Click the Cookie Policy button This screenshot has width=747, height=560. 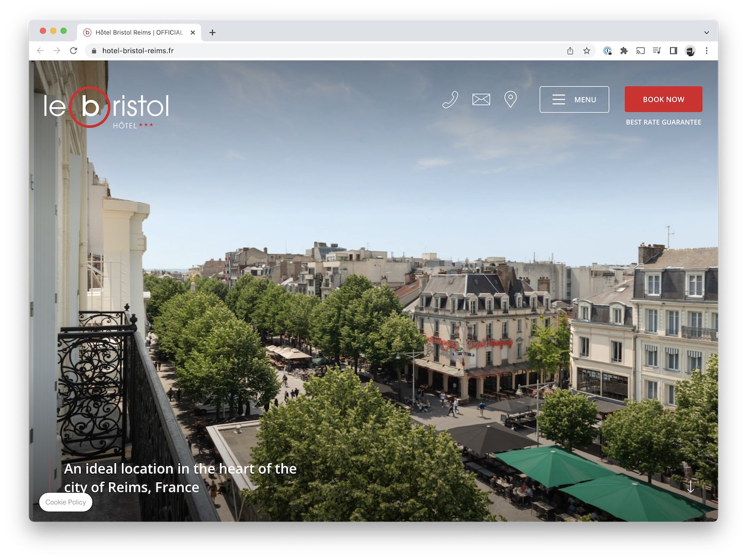tap(66, 502)
